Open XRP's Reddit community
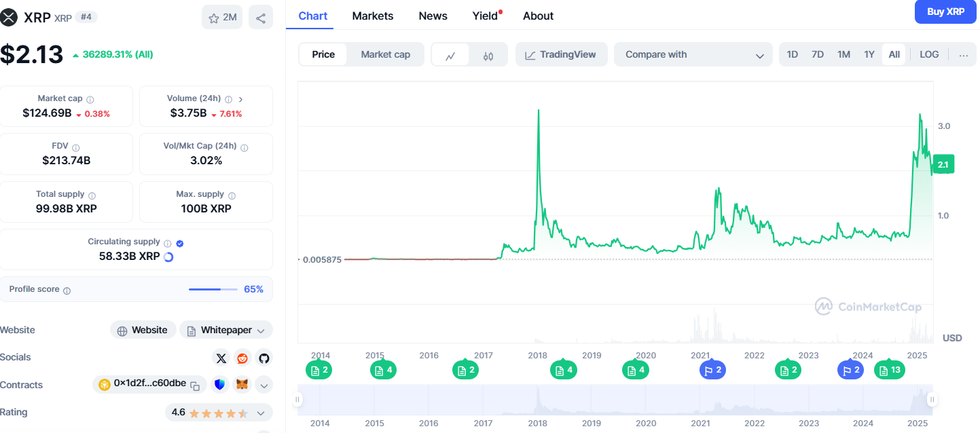The height and width of the screenshot is (433, 980). tap(242, 358)
